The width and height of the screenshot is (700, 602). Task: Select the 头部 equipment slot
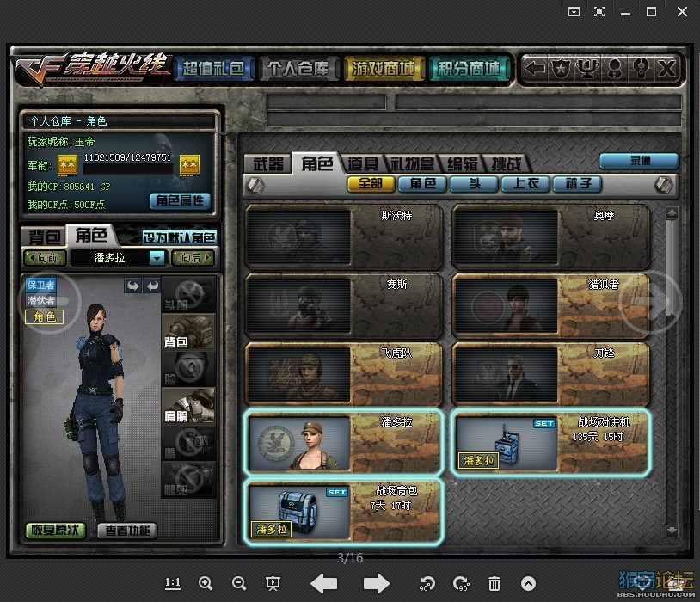pyautogui.click(x=189, y=294)
